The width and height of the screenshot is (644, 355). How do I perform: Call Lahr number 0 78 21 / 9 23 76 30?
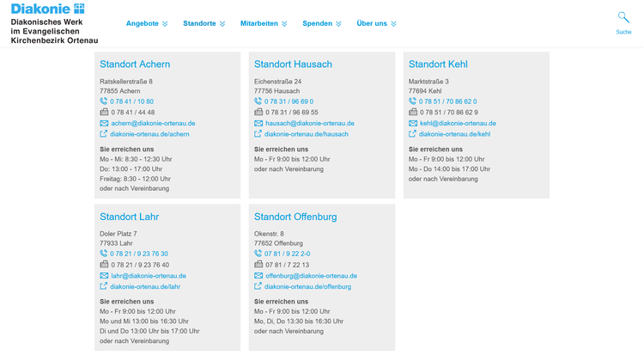(139, 254)
